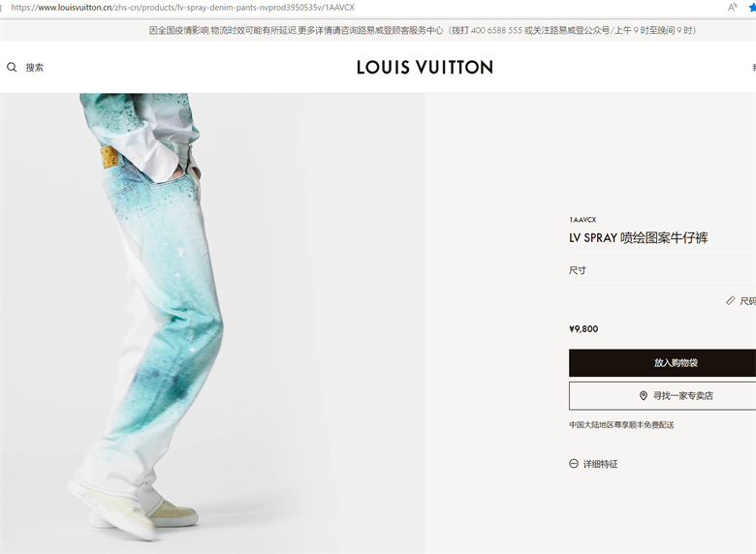
Task: Click the favorites star icon
Action: pyautogui.click(x=752, y=7)
